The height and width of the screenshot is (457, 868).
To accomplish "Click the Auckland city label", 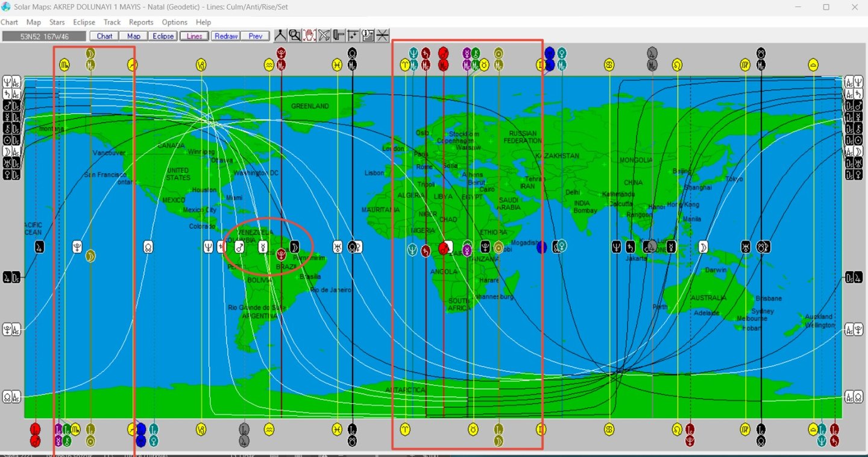I will pos(819,317).
